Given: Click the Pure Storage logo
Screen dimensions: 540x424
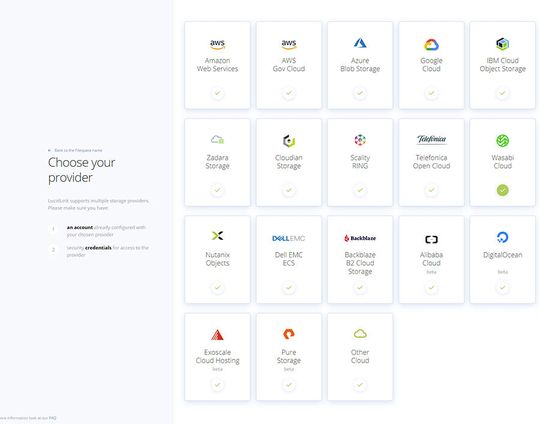Looking at the screenshot, I should tap(289, 334).
